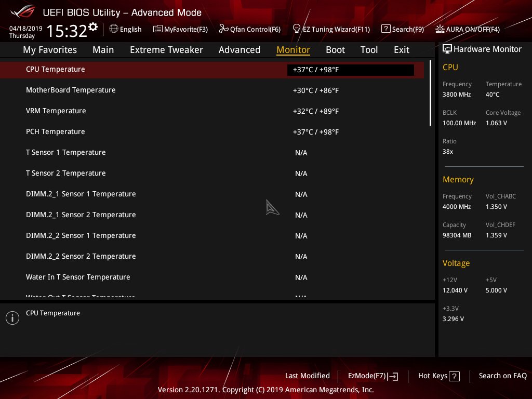The image size is (532, 399).
Task: Select Water In T Sensor Temperature
Action: click(x=212, y=277)
